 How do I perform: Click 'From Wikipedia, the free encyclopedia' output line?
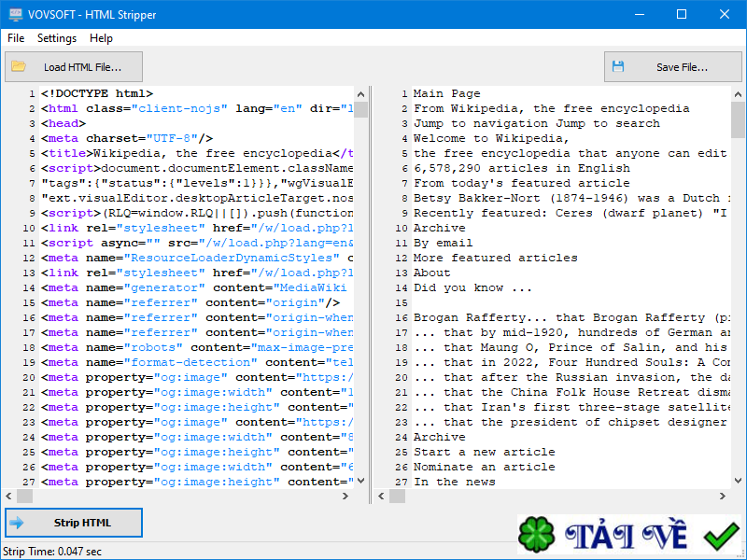click(551, 108)
